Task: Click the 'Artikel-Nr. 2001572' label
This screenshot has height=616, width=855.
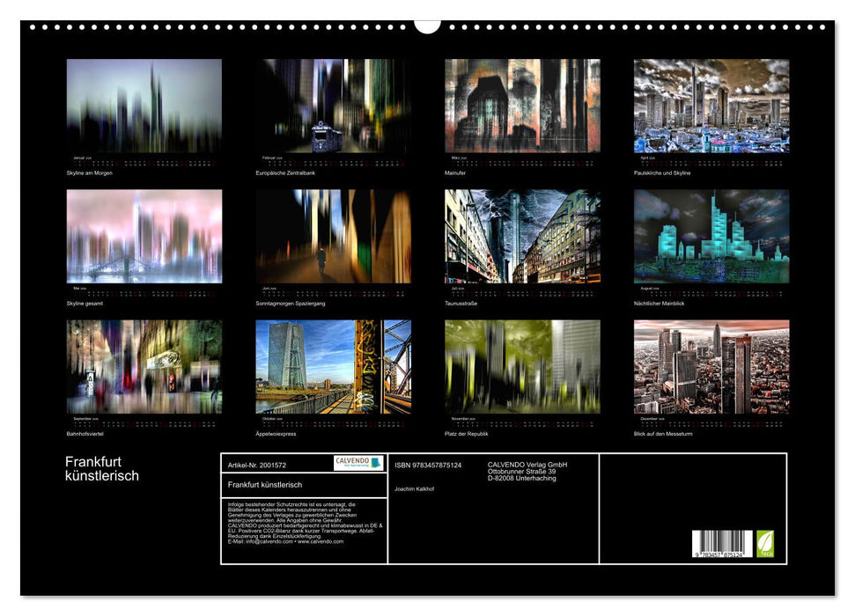Action: [x=258, y=462]
